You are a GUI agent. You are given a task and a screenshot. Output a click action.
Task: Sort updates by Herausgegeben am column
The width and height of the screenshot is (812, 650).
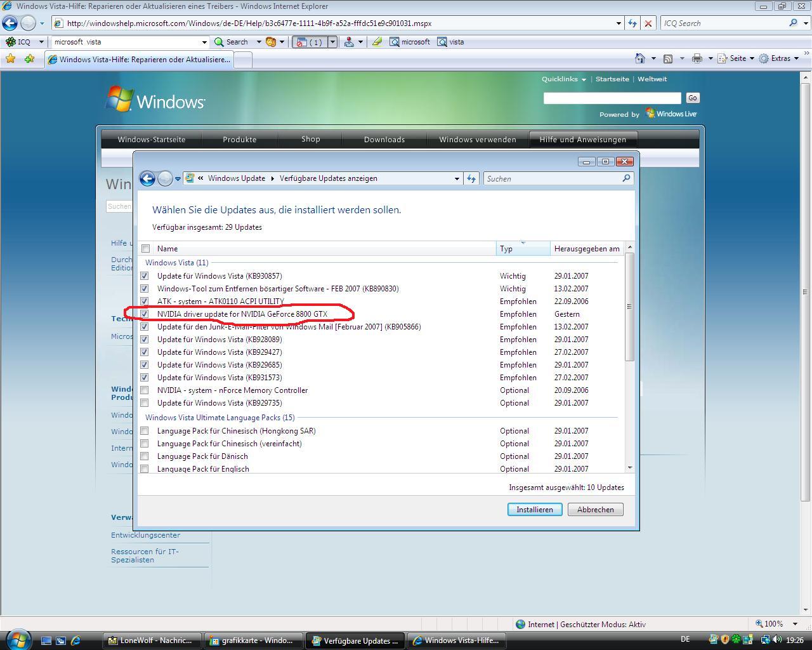[587, 248]
